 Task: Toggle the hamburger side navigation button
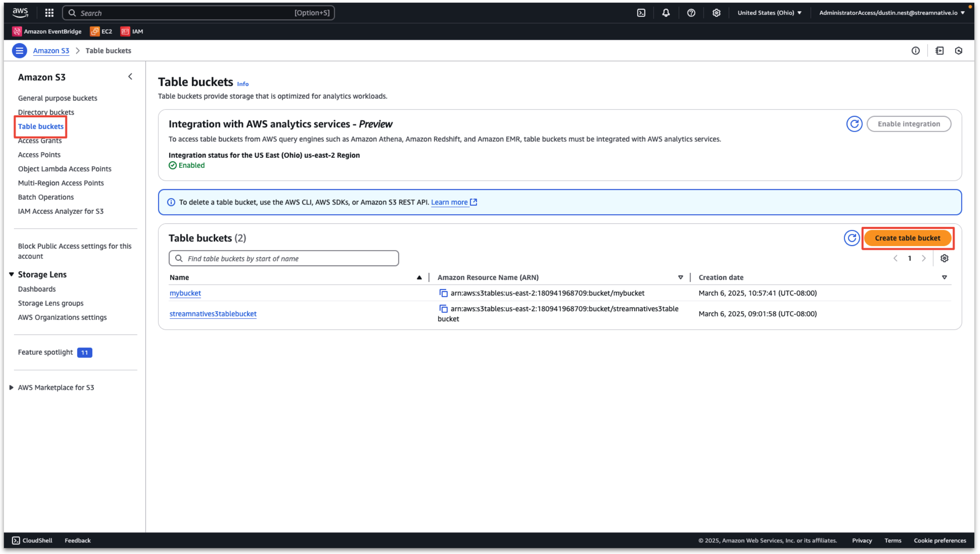19,51
